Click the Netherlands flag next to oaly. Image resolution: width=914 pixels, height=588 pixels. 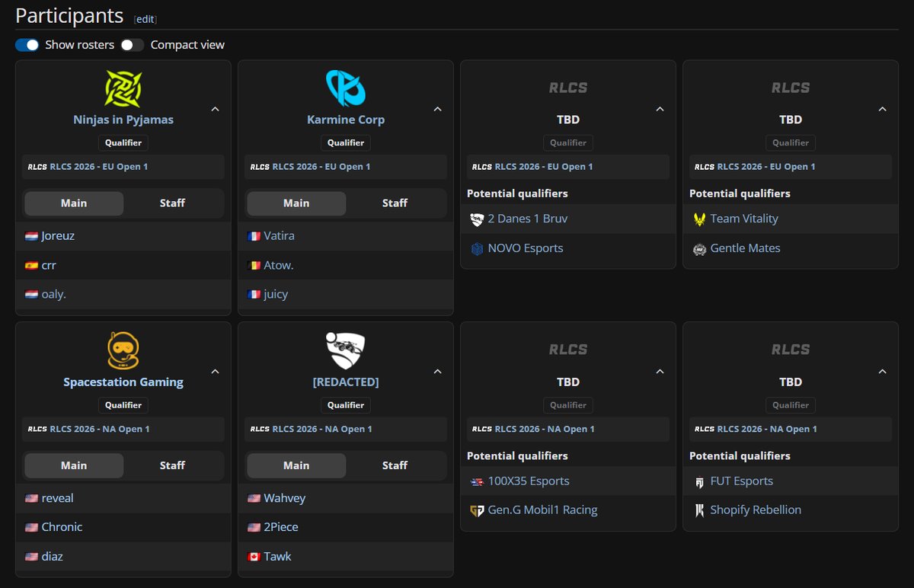point(31,294)
